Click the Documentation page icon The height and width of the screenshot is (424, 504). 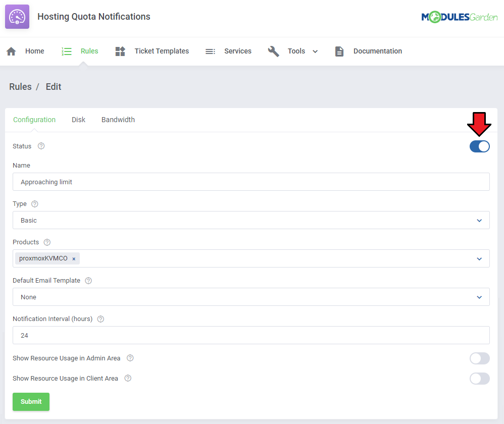339,51
